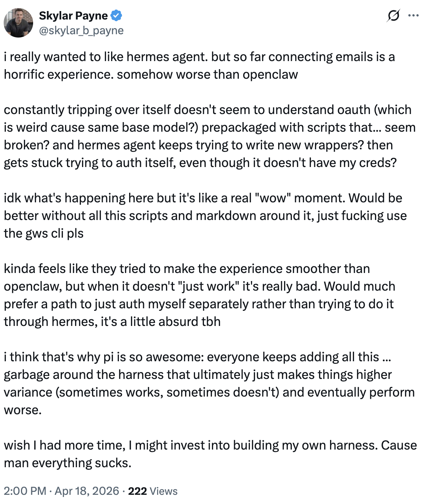
Task: Click the blue verified badge
Action: (117, 16)
